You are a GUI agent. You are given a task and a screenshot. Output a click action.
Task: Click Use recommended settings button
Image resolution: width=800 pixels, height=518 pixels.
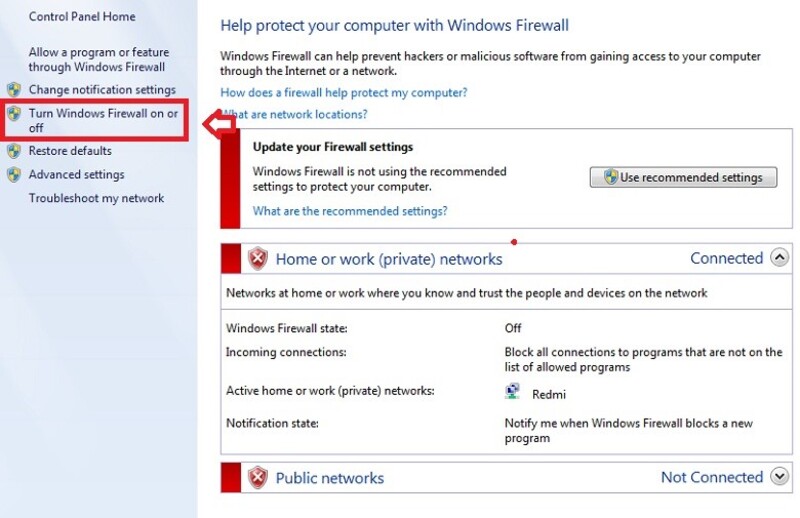coord(683,177)
